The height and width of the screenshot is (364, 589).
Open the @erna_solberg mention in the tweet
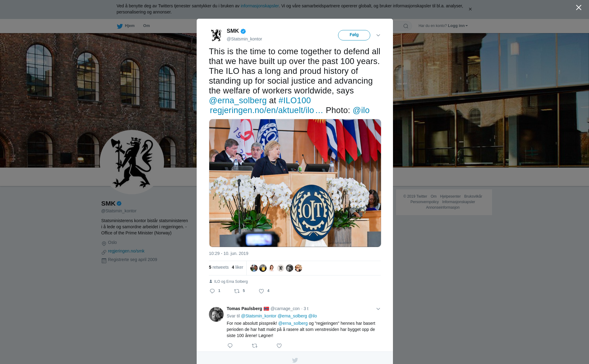(x=238, y=100)
